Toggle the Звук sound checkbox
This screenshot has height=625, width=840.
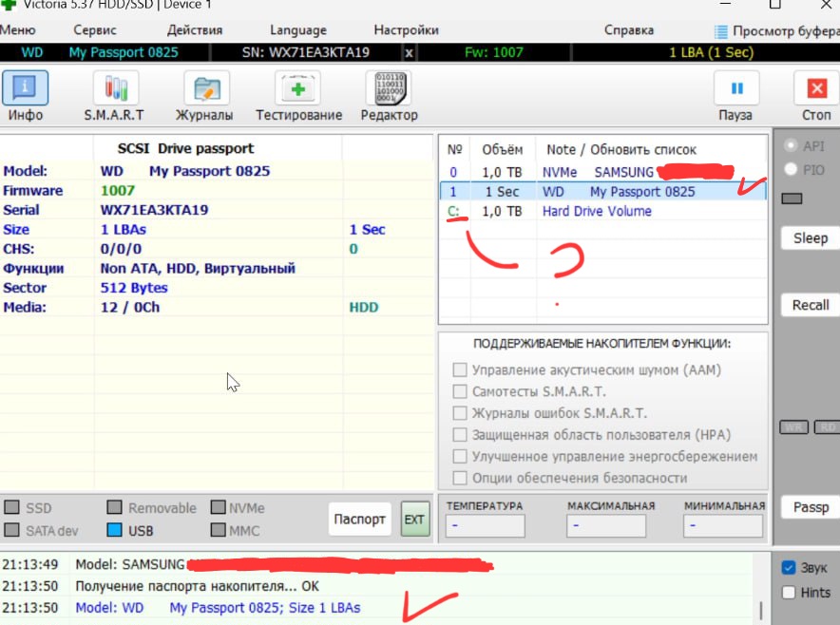(788, 567)
